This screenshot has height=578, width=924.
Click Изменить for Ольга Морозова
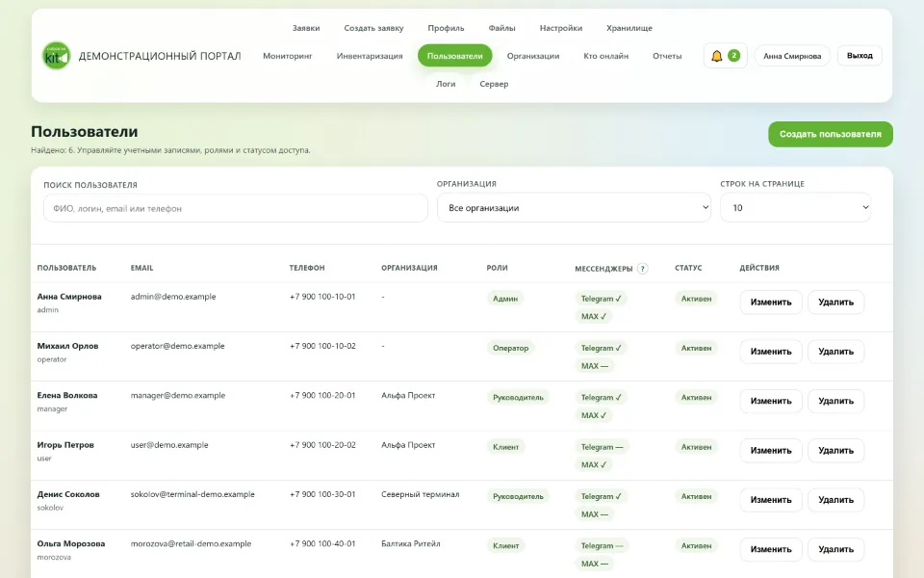pos(771,550)
